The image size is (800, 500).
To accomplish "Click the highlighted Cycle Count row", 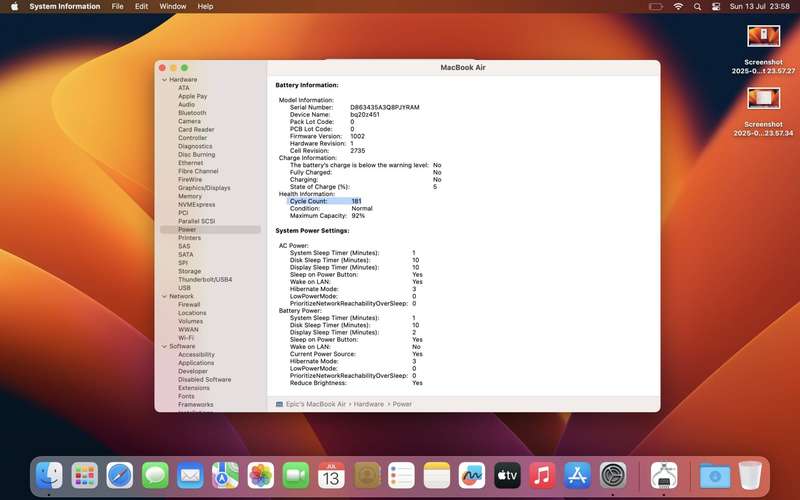I will point(325,201).
